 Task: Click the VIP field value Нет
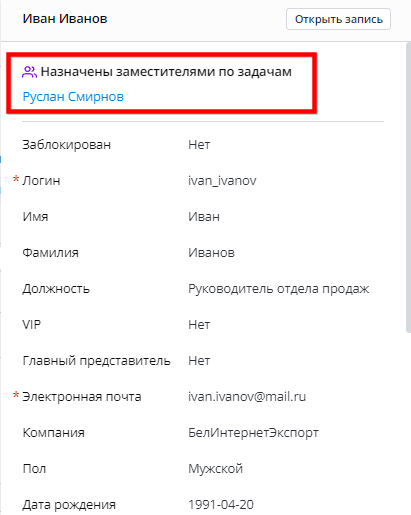199,325
